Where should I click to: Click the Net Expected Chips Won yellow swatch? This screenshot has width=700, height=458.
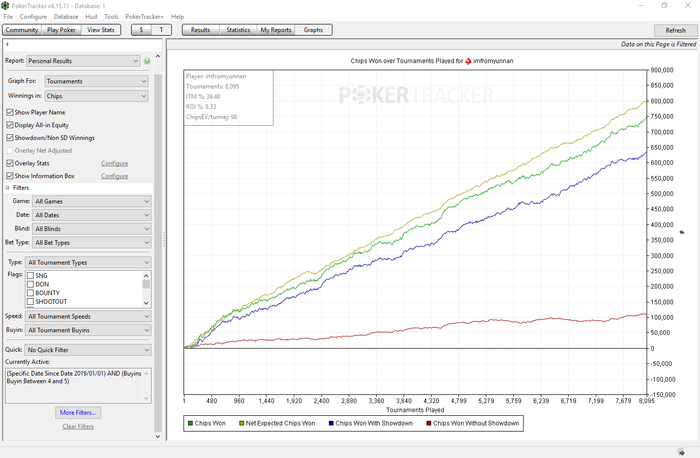coord(242,423)
